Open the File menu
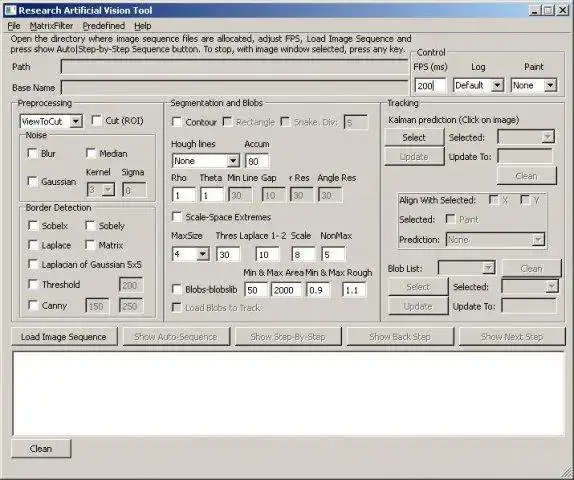This screenshot has height=480, width=574. (14, 26)
